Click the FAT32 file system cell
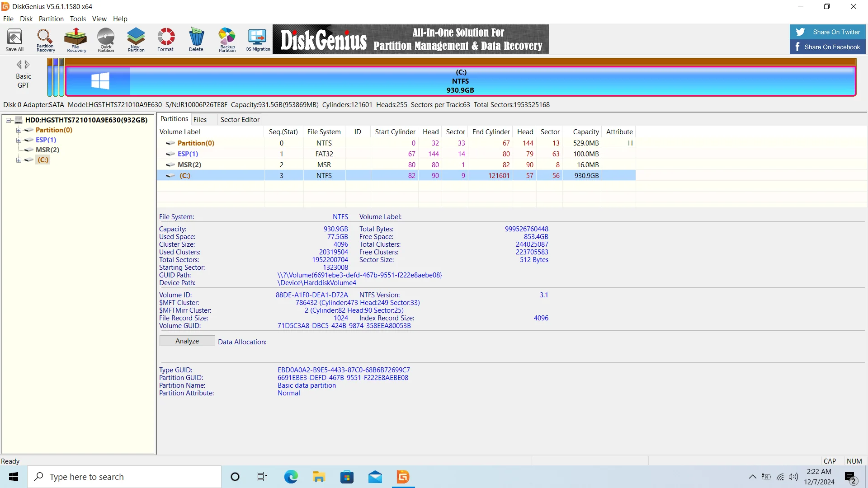Image resolution: width=868 pixels, height=488 pixels. pos(324,154)
